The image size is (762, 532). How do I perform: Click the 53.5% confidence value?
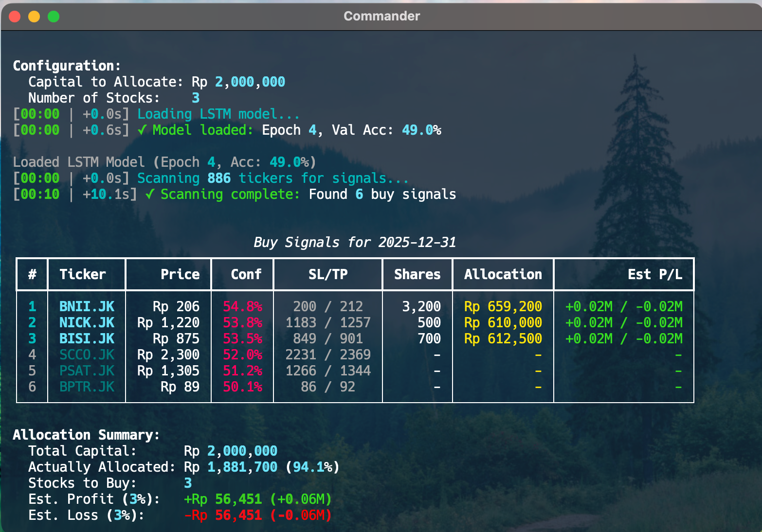click(x=242, y=338)
